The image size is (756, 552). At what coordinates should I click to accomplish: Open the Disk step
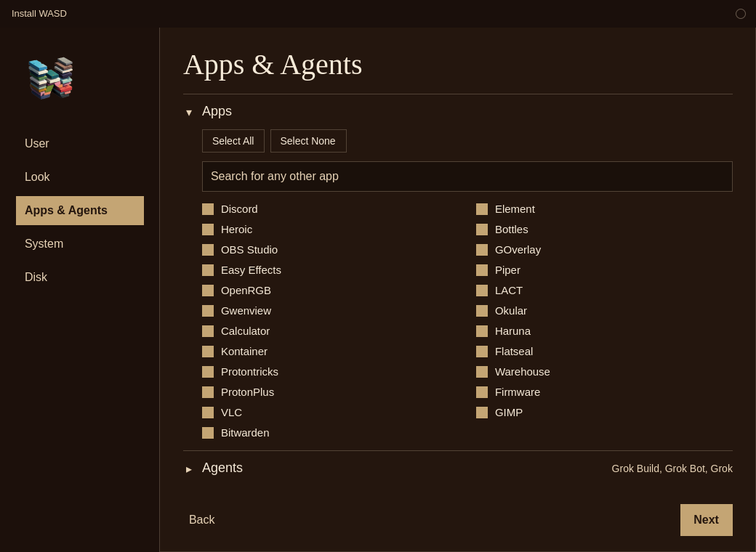click(80, 277)
